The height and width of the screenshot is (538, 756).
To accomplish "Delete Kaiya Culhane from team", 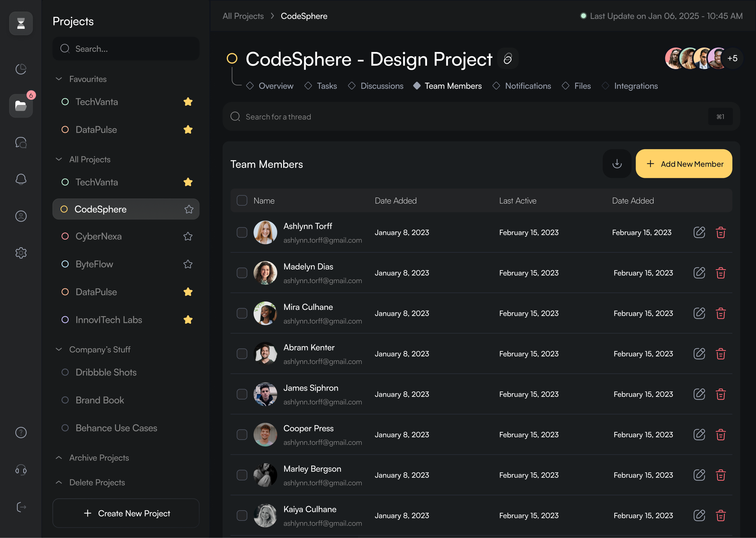I will tap(721, 516).
